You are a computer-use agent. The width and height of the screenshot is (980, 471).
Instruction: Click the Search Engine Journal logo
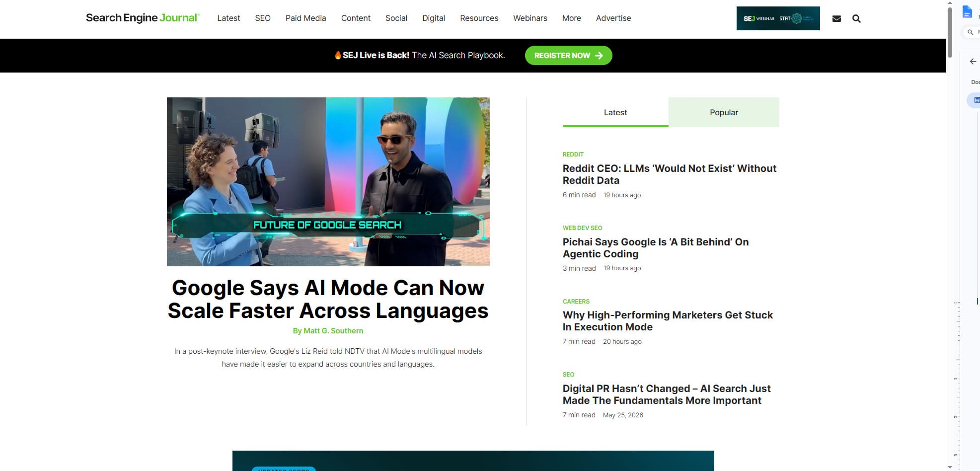click(143, 18)
